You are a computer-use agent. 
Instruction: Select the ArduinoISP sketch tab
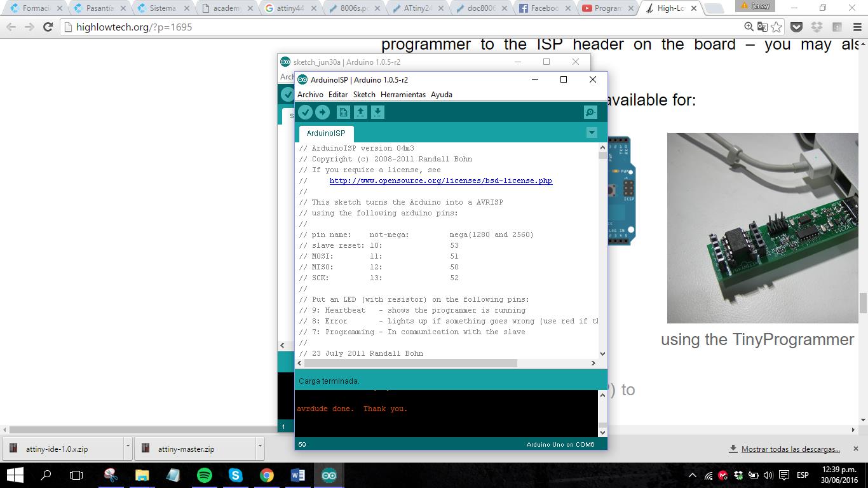pos(326,133)
